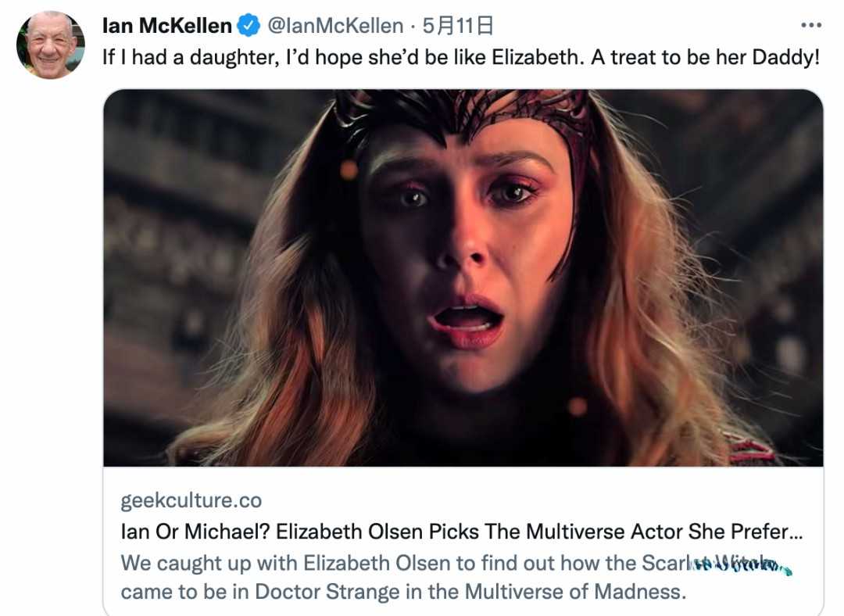The height and width of the screenshot is (616, 844).
Task: Open the @IanMcKellen handle link
Action: point(334,25)
